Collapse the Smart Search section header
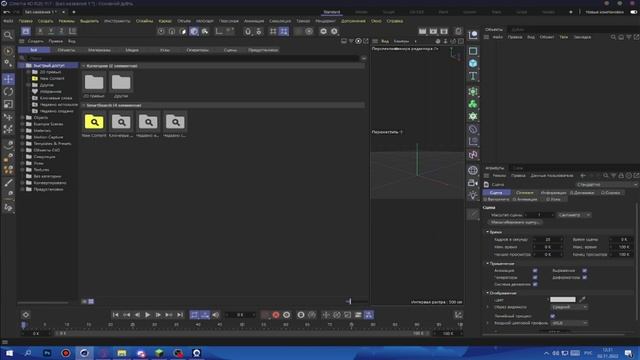This screenshot has width=640, height=360. tap(84, 105)
